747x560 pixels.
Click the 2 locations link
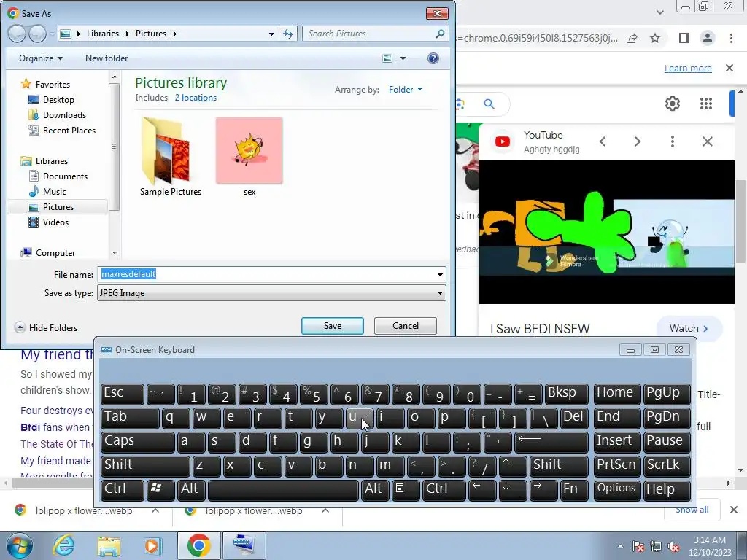[x=196, y=98]
